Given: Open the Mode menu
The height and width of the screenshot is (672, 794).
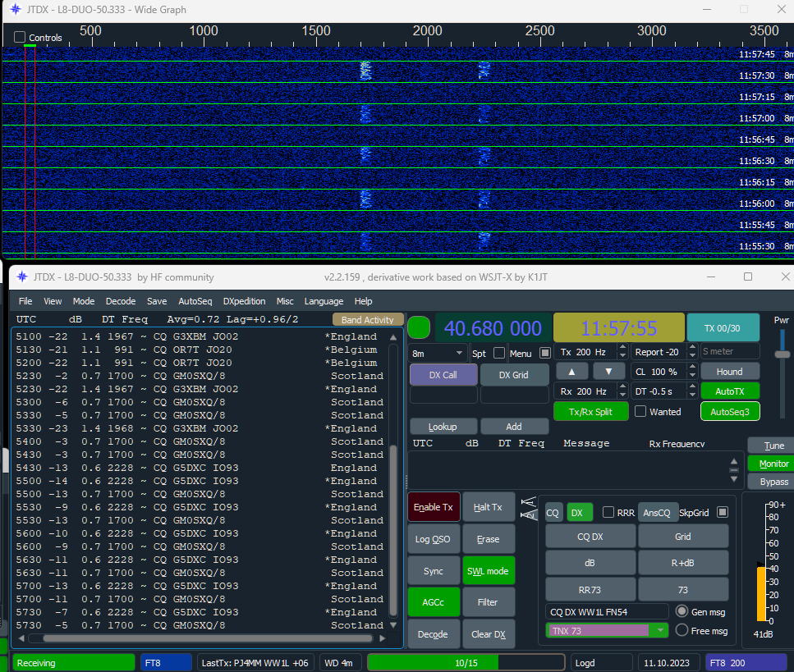Looking at the screenshot, I should click(x=84, y=301).
